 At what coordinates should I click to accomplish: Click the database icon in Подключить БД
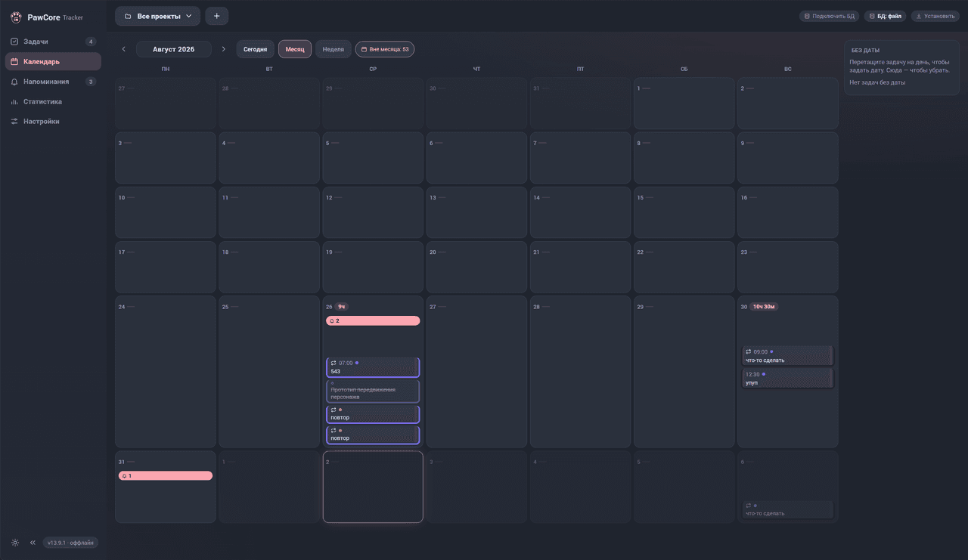point(807,16)
